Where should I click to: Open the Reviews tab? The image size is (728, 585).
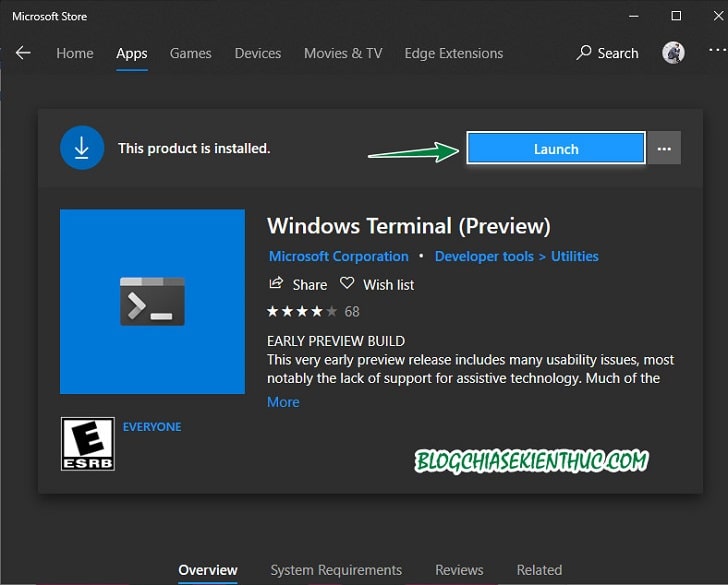459,570
